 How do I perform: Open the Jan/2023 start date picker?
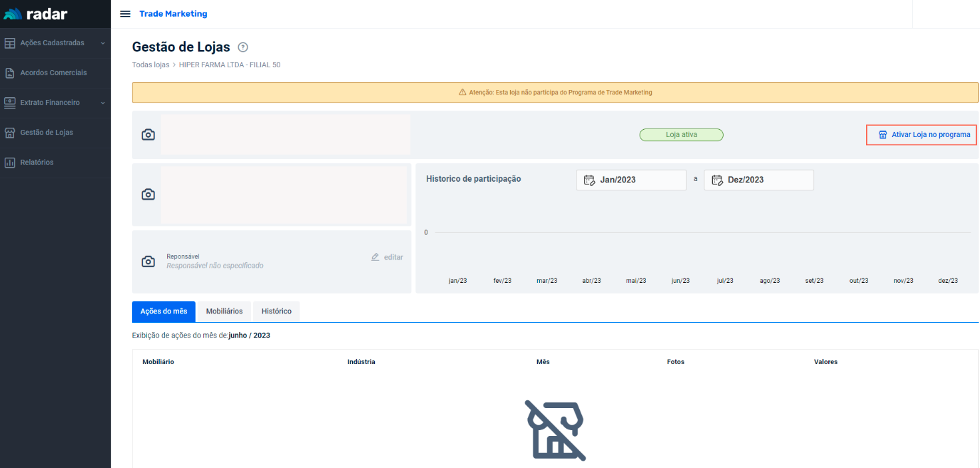(x=630, y=180)
